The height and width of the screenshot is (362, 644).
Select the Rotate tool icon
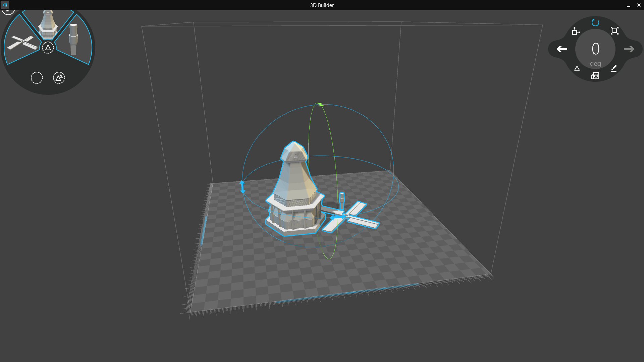point(595,22)
